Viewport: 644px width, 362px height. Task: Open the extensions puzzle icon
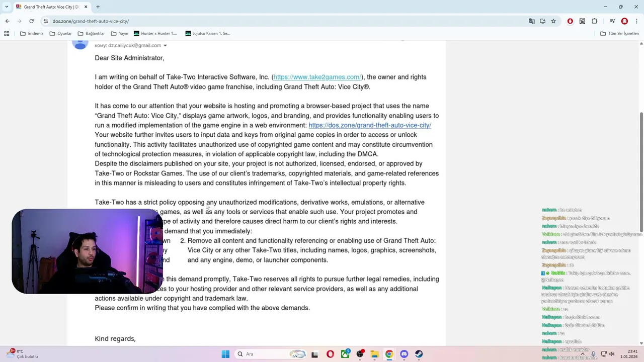tap(595, 21)
